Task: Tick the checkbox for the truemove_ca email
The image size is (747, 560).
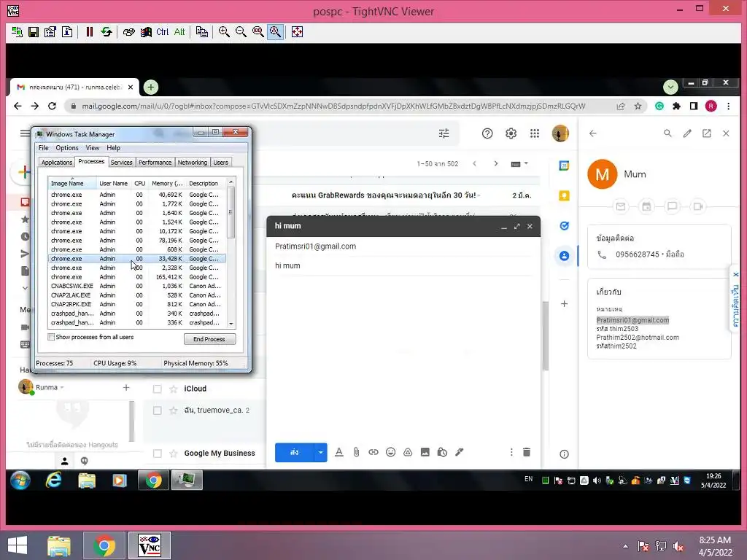Action: [x=158, y=411]
